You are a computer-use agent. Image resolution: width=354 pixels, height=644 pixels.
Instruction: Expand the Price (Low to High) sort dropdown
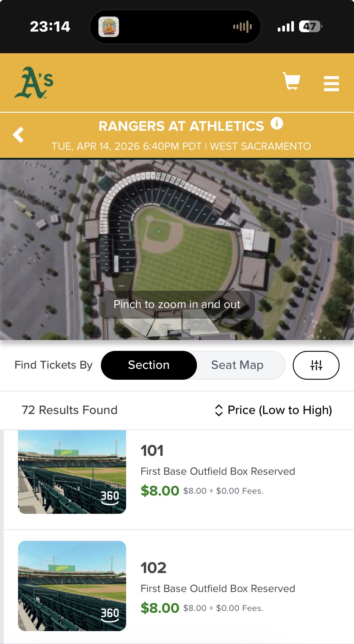point(280,410)
